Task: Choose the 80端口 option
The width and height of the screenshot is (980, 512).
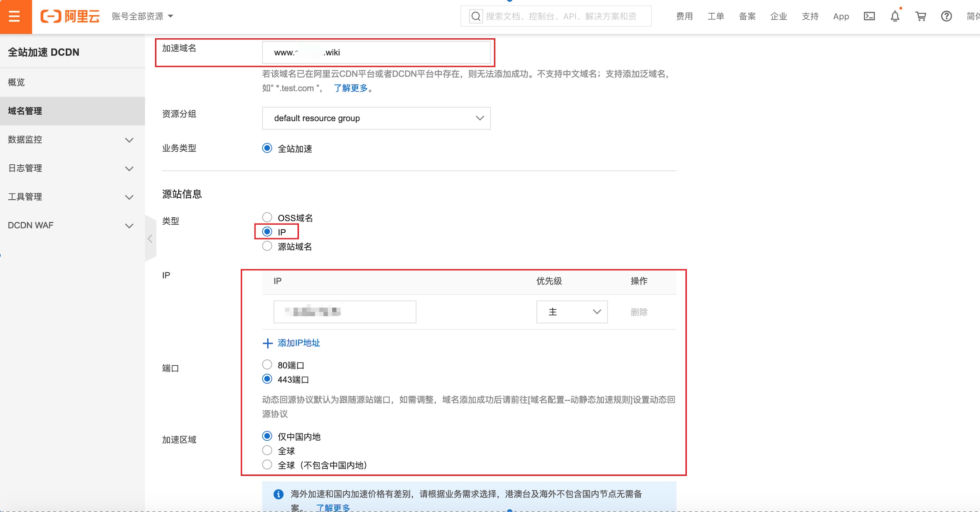Action: [267, 365]
